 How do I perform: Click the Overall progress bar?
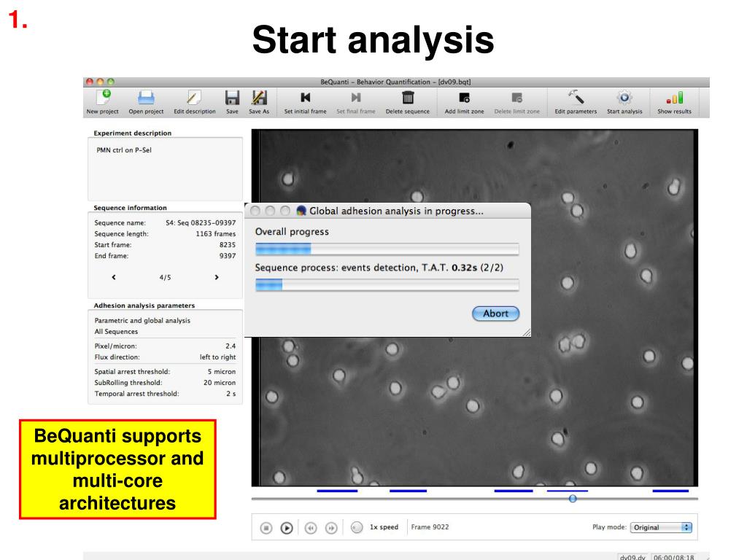387,249
